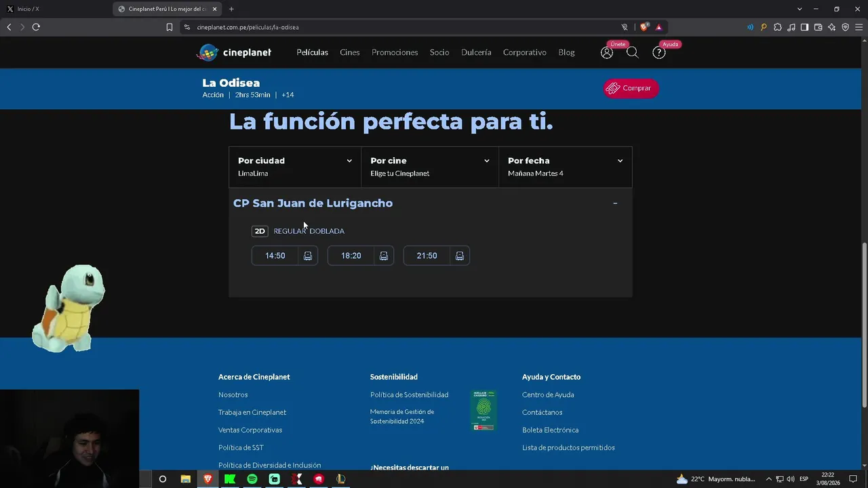Pick seats for the 14:50 showtime

(x=308, y=256)
